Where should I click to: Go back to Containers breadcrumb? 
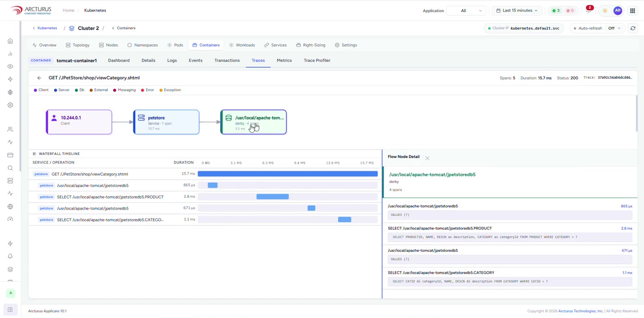[123, 28]
